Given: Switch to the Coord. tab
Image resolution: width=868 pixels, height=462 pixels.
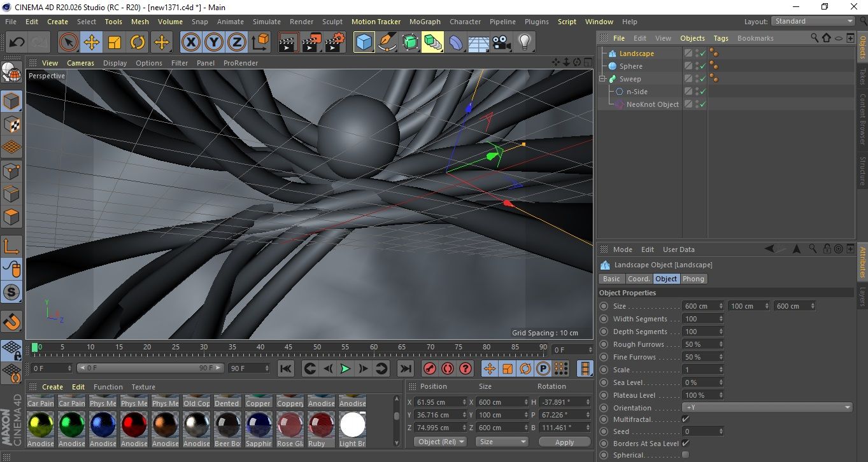Looking at the screenshot, I should pyautogui.click(x=639, y=279).
